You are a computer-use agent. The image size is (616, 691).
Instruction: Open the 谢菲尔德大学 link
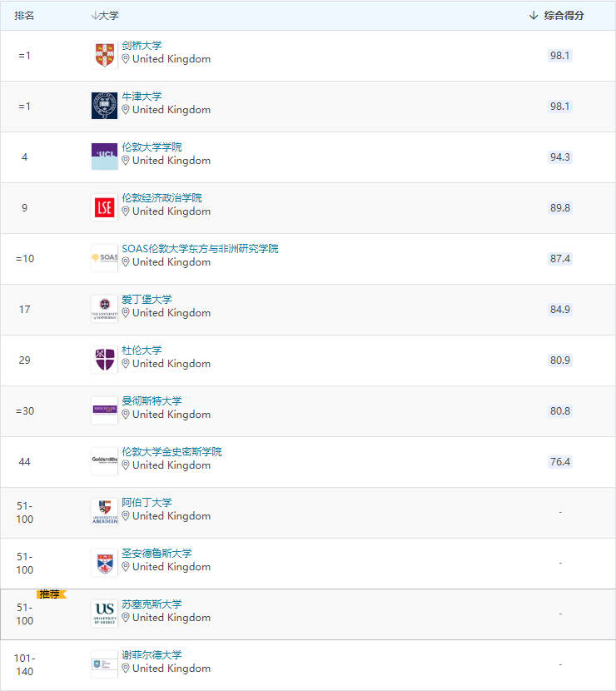point(152,654)
